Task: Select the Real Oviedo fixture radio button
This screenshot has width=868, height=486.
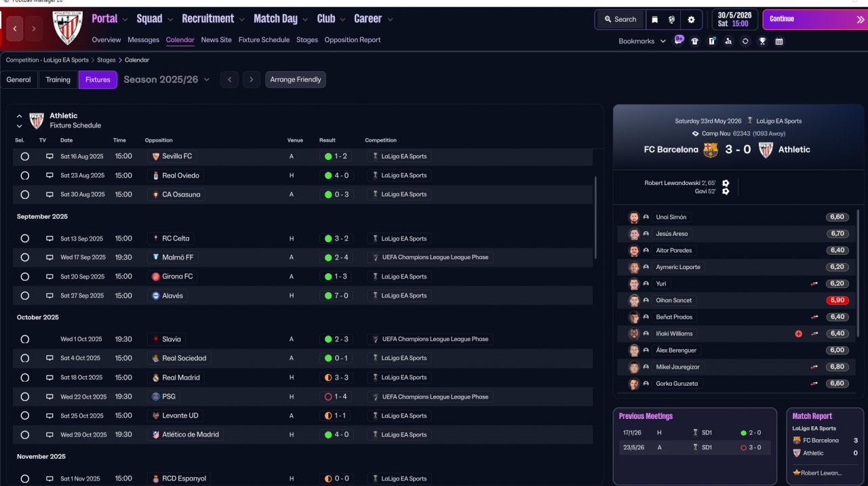Action: pos(25,176)
